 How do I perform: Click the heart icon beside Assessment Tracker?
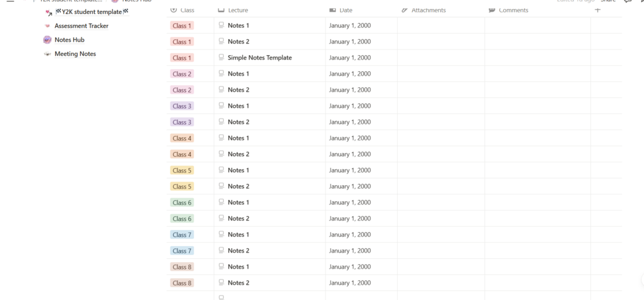47,26
